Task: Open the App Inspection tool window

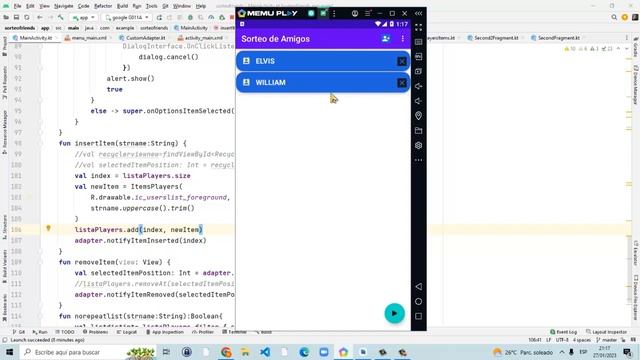Action: pos(165,332)
